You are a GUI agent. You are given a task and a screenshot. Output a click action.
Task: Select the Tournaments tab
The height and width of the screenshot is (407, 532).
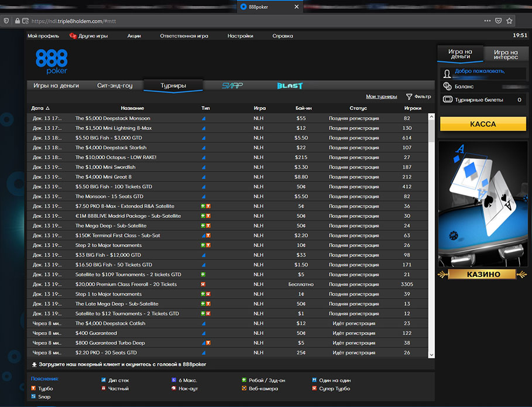pyautogui.click(x=173, y=85)
